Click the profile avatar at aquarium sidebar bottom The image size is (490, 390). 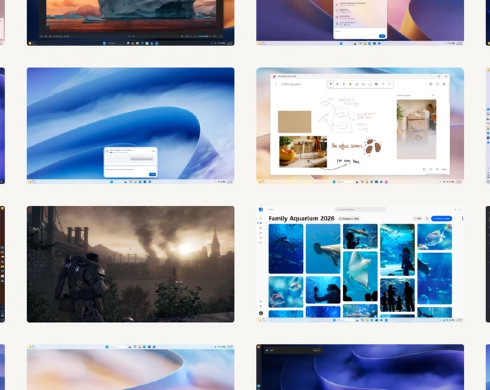[261, 313]
